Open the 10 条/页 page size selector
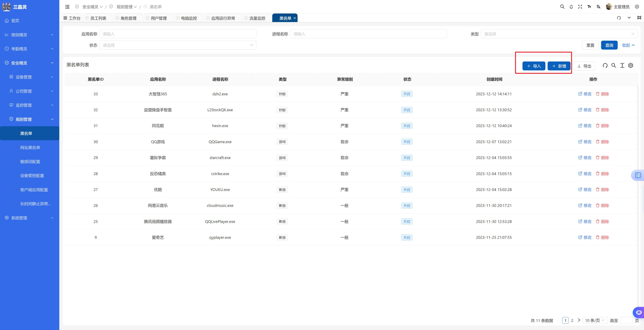Image resolution: width=644 pixels, height=330 pixels. 595,320
